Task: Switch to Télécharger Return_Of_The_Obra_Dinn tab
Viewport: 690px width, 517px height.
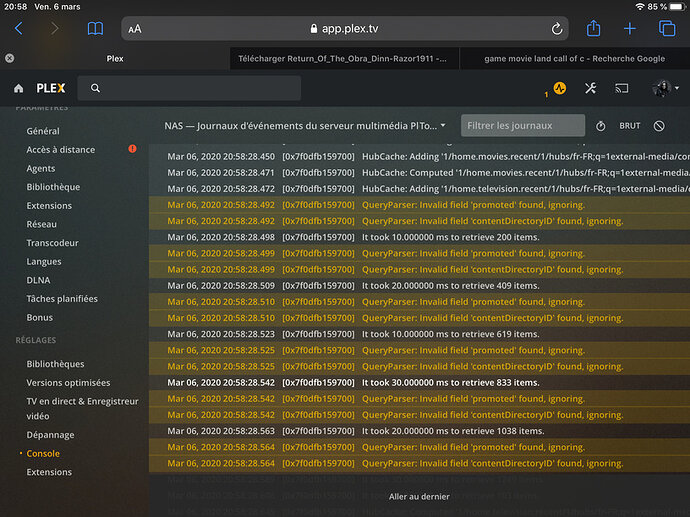Action: click(x=344, y=59)
